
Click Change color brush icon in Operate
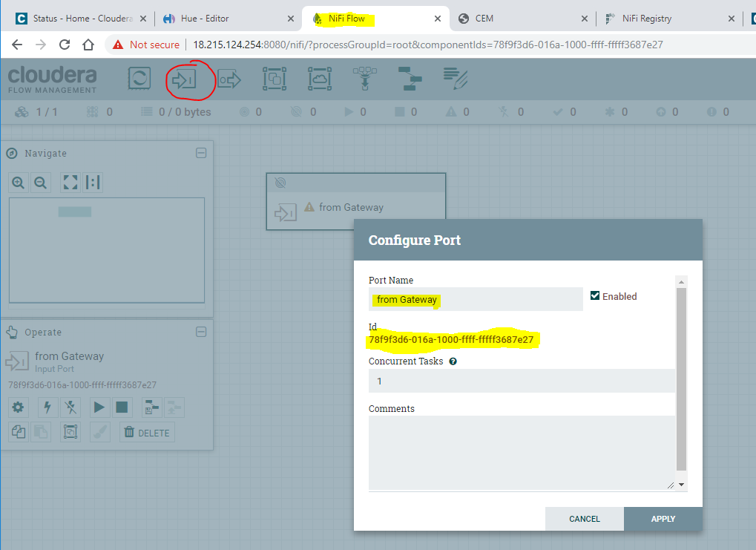100,432
